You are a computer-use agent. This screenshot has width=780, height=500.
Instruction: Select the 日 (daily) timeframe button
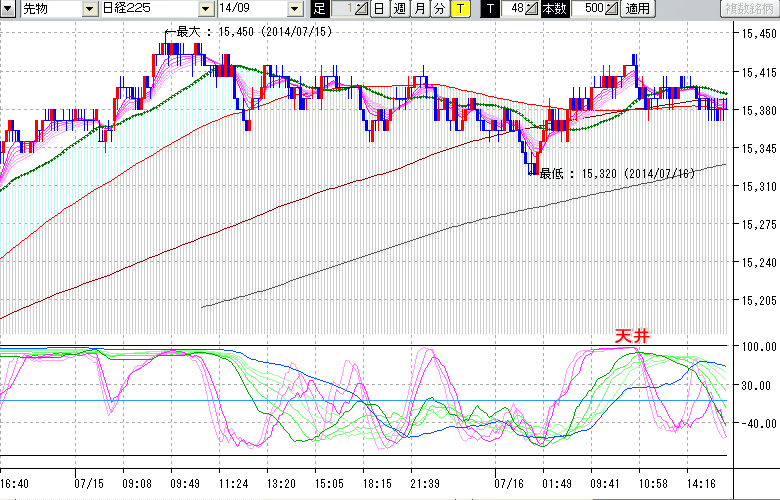(378, 9)
